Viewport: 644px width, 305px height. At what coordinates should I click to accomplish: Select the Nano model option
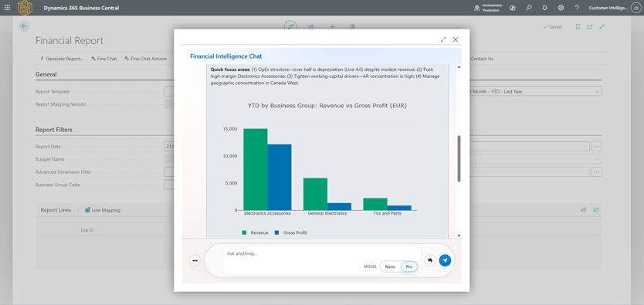(390, 267)
